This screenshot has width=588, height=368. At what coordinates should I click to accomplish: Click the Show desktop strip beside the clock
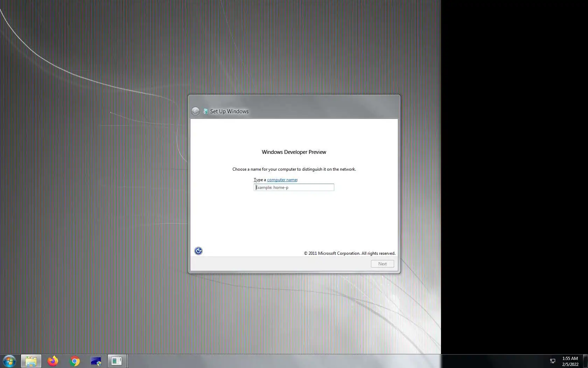[585, 361]
